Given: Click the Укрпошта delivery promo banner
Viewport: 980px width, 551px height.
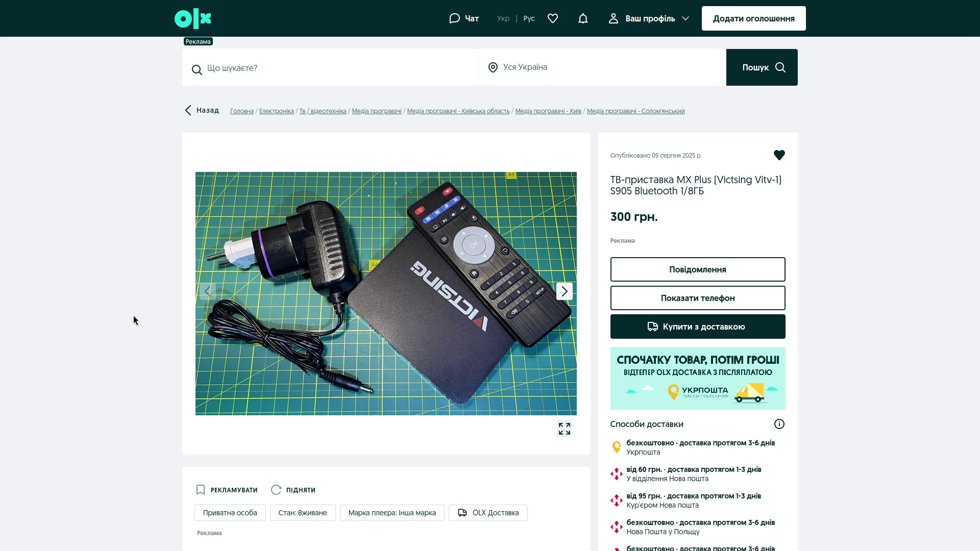Looking at the screenshot, I should coord(697,378).
